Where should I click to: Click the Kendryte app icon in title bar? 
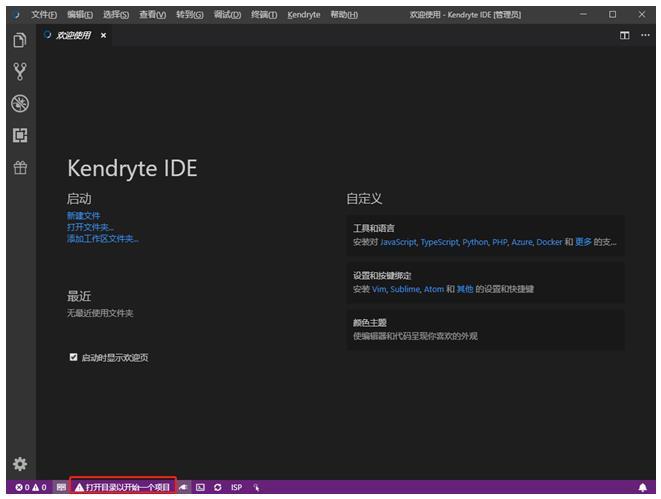click(16, 15)
